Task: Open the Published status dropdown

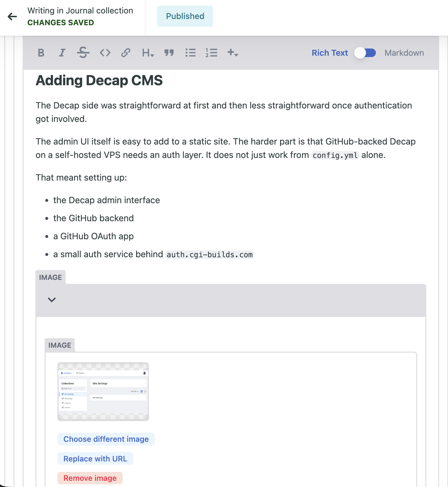Action: (185, 16)
